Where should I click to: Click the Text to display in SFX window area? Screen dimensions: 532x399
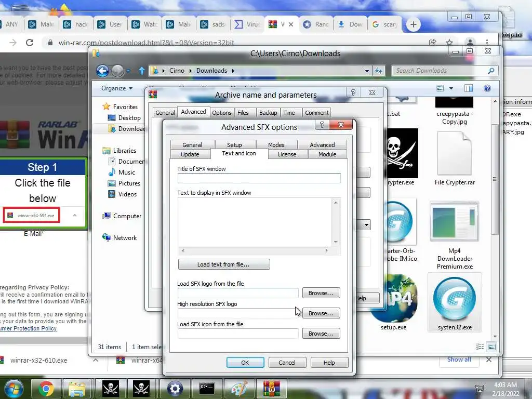coord(255,222)
